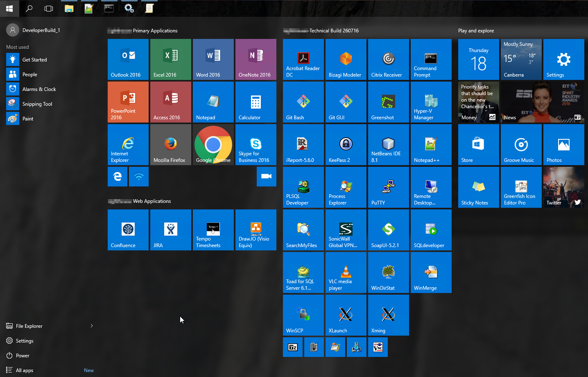Launch the JIRA tile

[x=171, y=230]
